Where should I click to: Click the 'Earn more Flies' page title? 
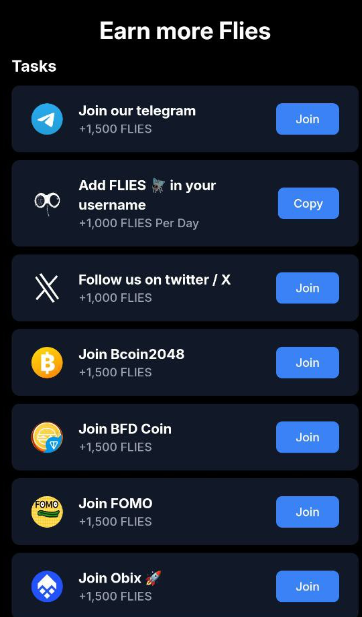click(185, 31)
